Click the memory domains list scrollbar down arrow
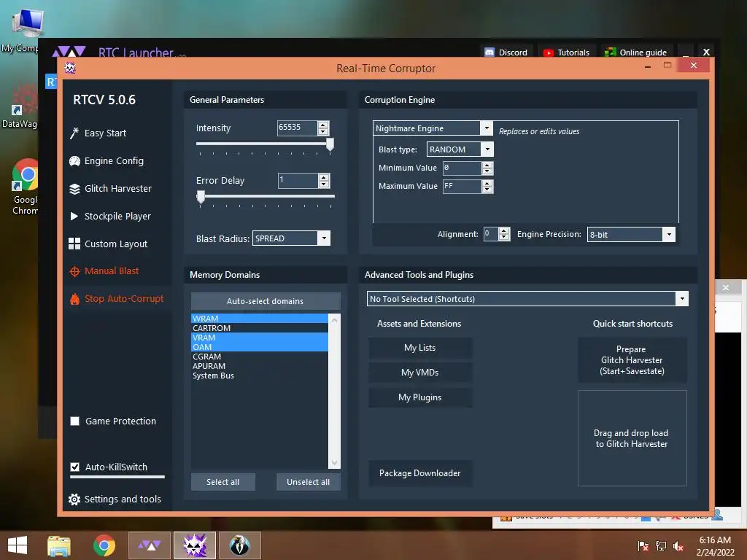The height and width of the screenshot is (560, 747). pos(334,463)
